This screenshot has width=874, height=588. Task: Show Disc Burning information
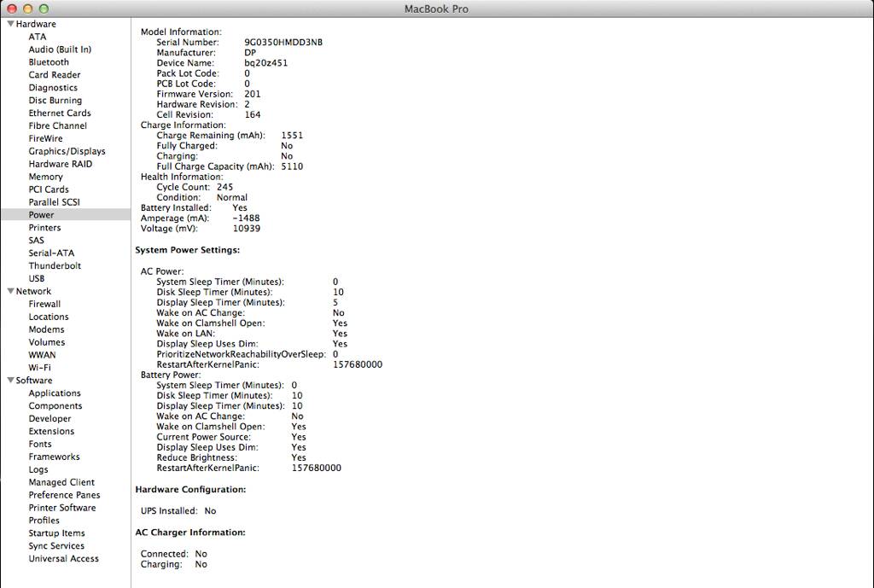[55, 101]
